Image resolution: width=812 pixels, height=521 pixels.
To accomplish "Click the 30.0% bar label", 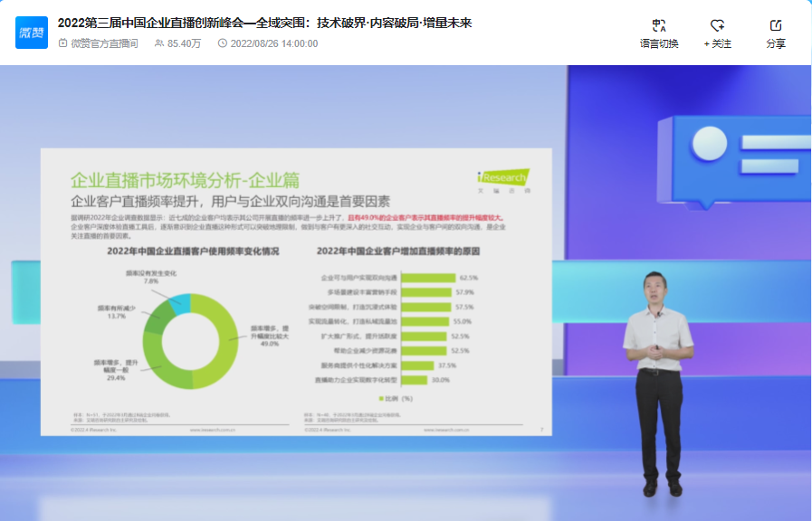I will tap(441, 380).
